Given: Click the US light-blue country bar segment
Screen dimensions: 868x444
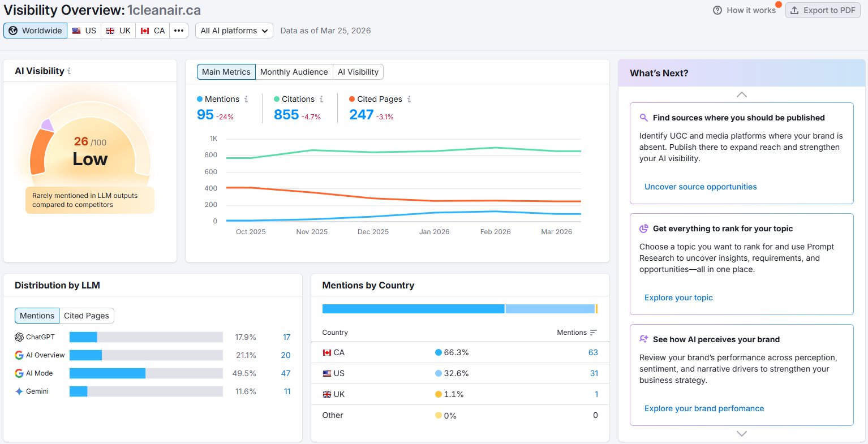Looking at the screenshot, I should pos(550,309).
